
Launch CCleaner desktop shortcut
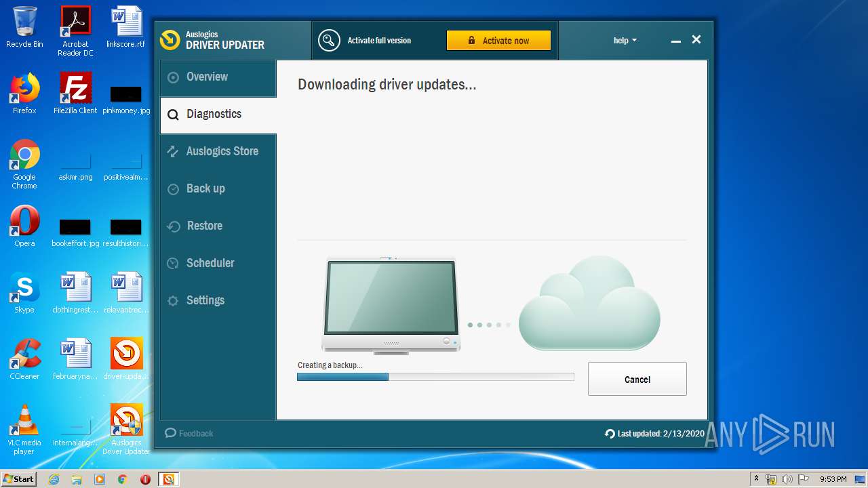[x=24, y=359]
